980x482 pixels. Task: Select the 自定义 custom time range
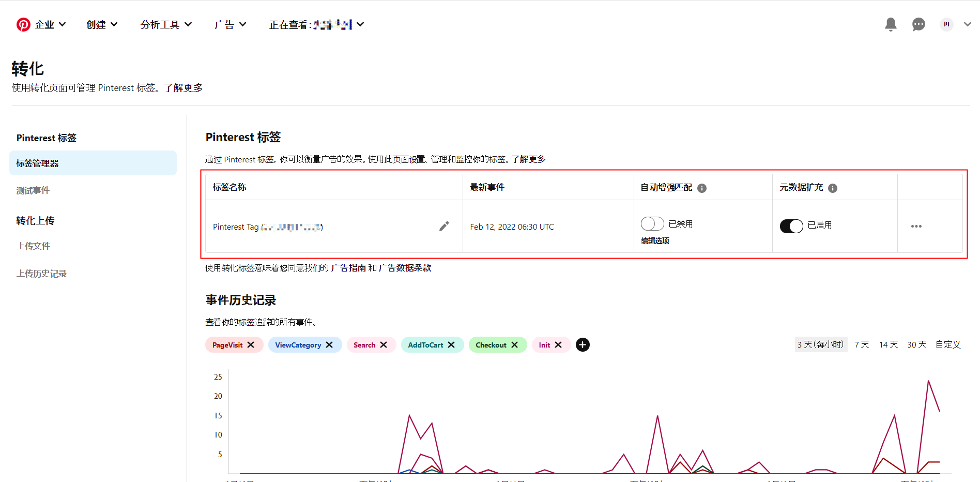(x=948, y=344)
